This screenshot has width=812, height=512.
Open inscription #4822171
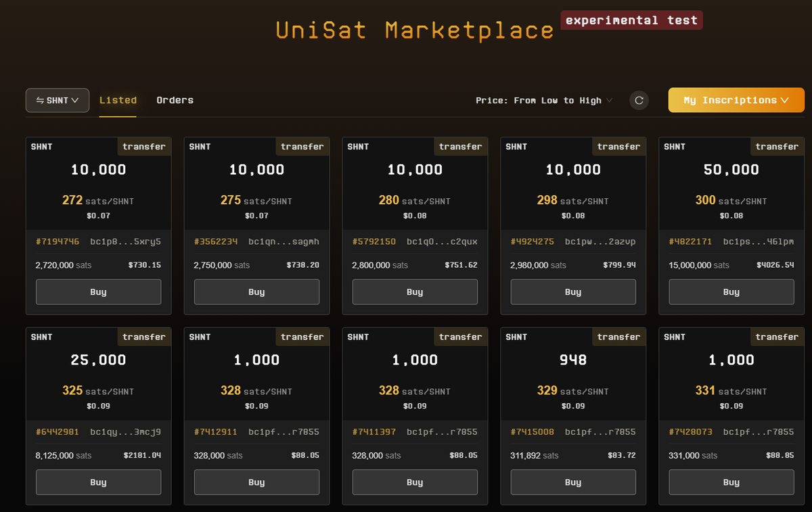point(691,241)
